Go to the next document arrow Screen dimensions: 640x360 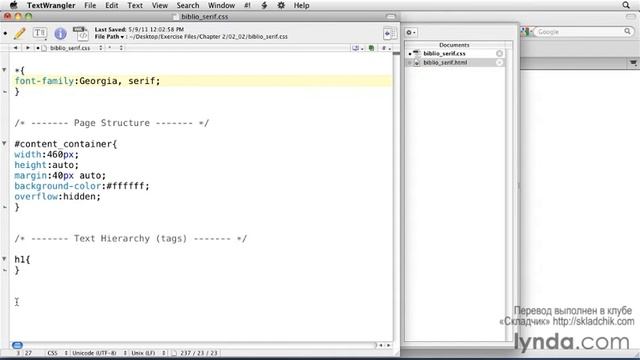click(x=28, y=48)
